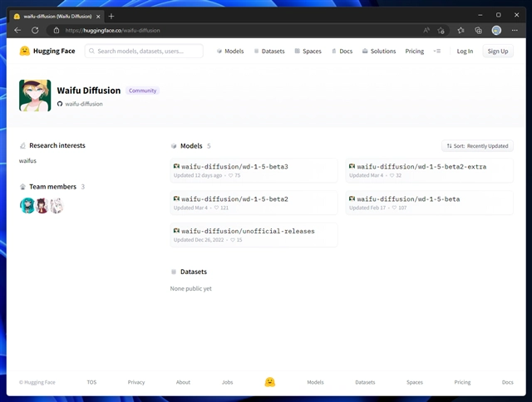
Task: Click the site lock icon in address bar
Action: (x=57, y=30)
